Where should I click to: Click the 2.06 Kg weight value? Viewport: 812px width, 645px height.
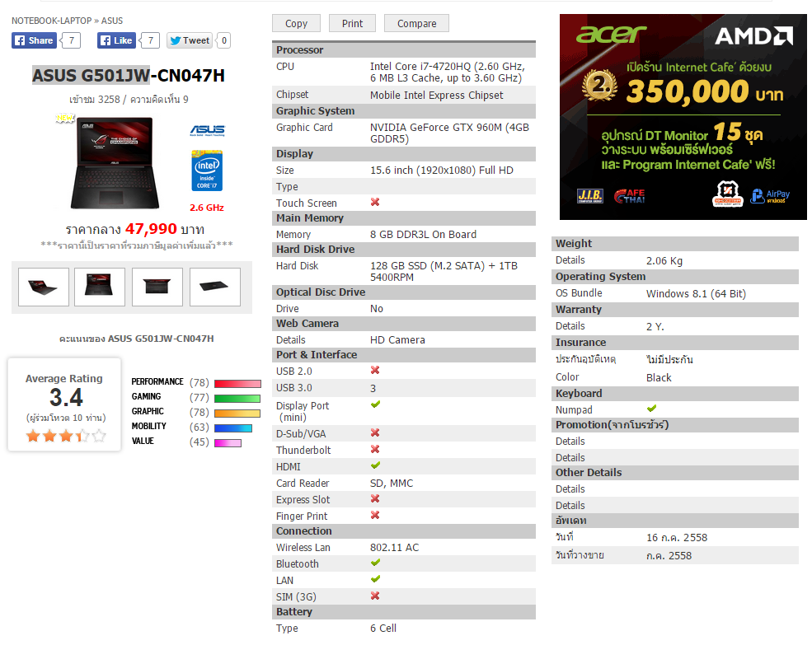click(664, 261)
